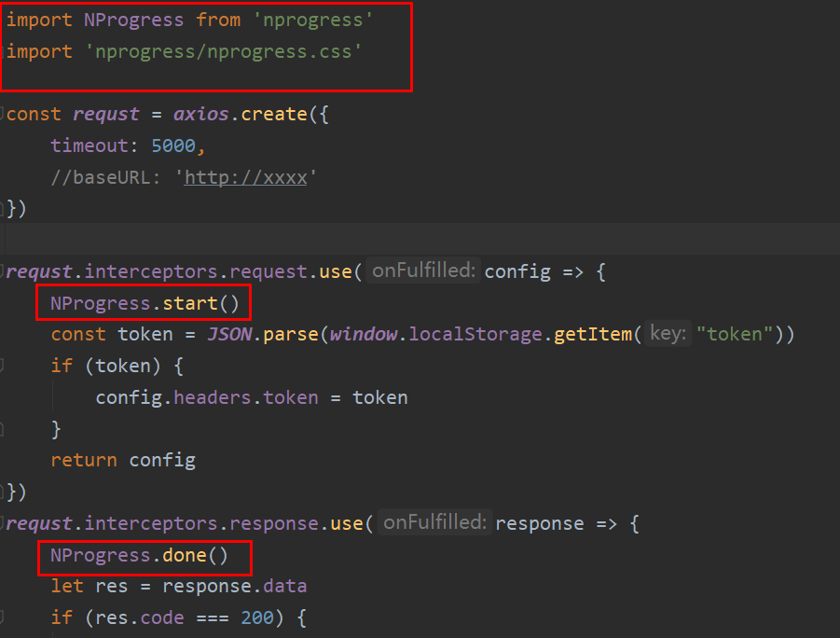Click config after the return keyword
Image resolution: width=840 pixels, height=638 pixels.
(x=162, y=461)
